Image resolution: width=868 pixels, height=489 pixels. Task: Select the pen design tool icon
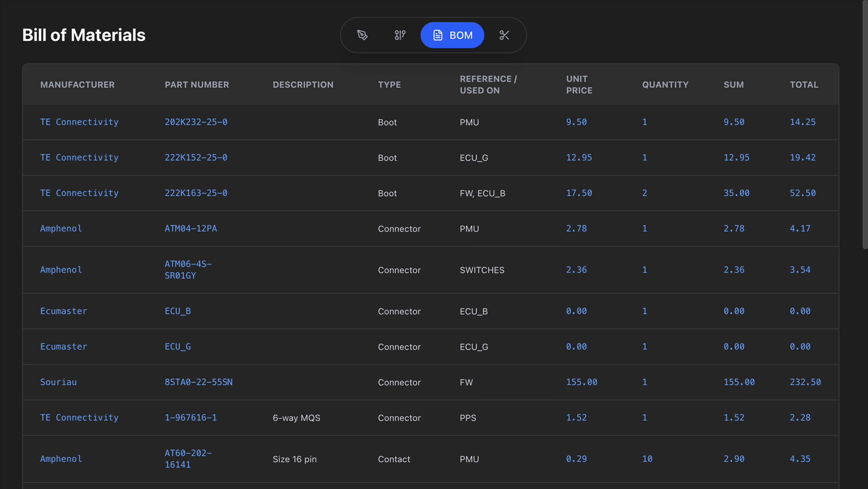tap(362, 35)
